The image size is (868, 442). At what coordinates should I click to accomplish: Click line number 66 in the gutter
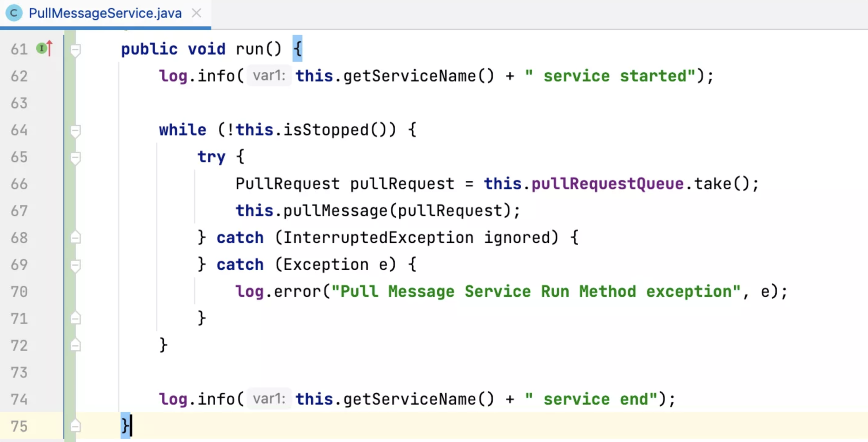(x=19, y=184)
